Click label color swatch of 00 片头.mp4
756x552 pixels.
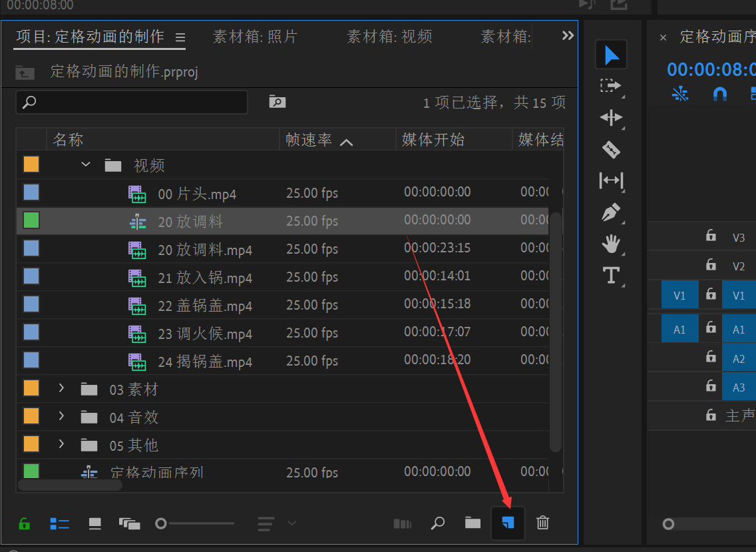tap(31, 192)
